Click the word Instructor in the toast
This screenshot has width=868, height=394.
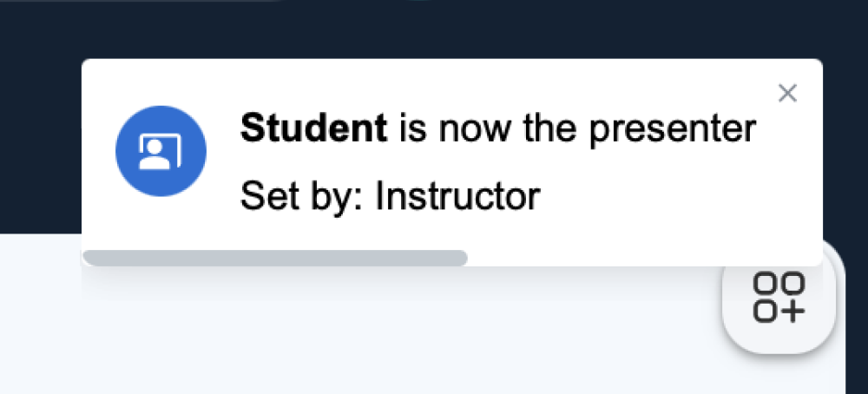pos(457,196)
